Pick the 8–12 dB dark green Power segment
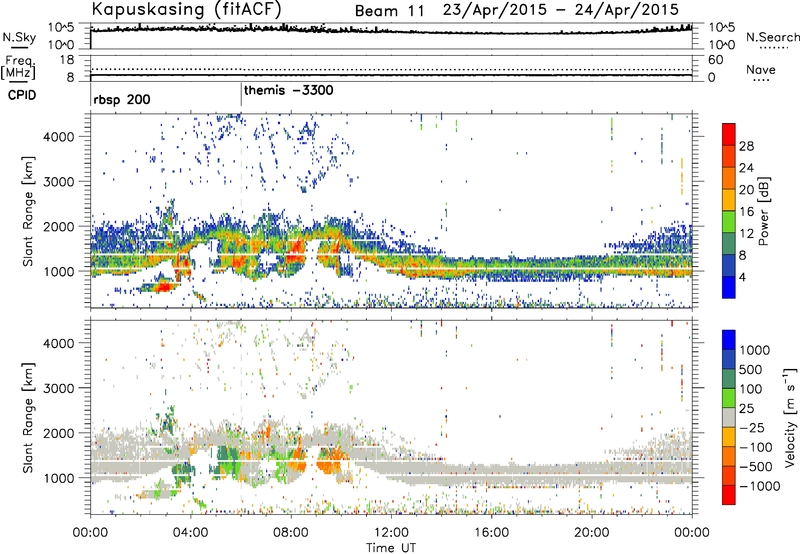 point(729,244)
